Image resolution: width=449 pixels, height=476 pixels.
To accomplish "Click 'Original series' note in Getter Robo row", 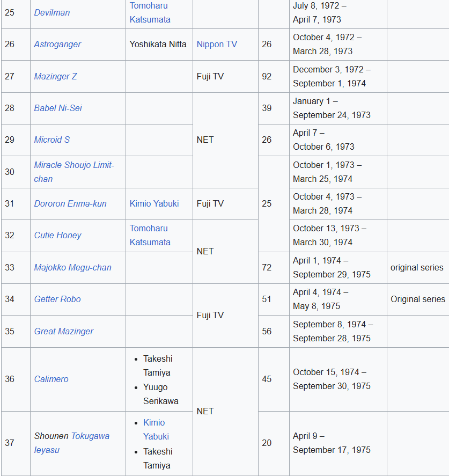I will (x=418, y=299).
